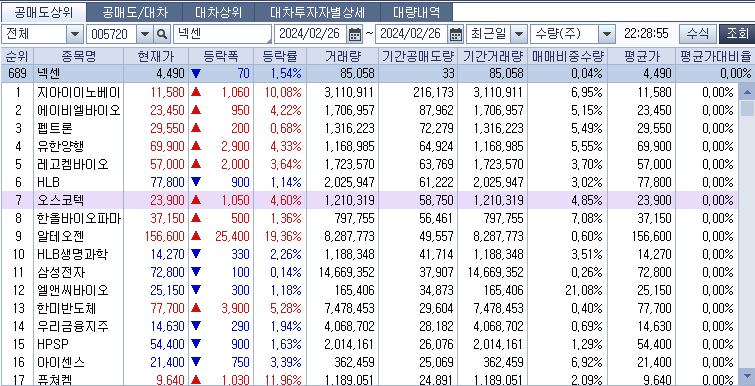
Task: Switch to the 공매도/대차 tab
Action: point(136,12)
